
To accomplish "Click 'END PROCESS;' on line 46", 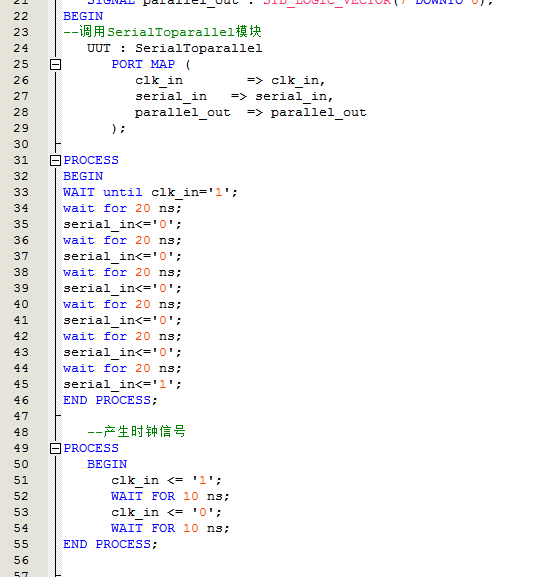I will click(x=110, y=400).
